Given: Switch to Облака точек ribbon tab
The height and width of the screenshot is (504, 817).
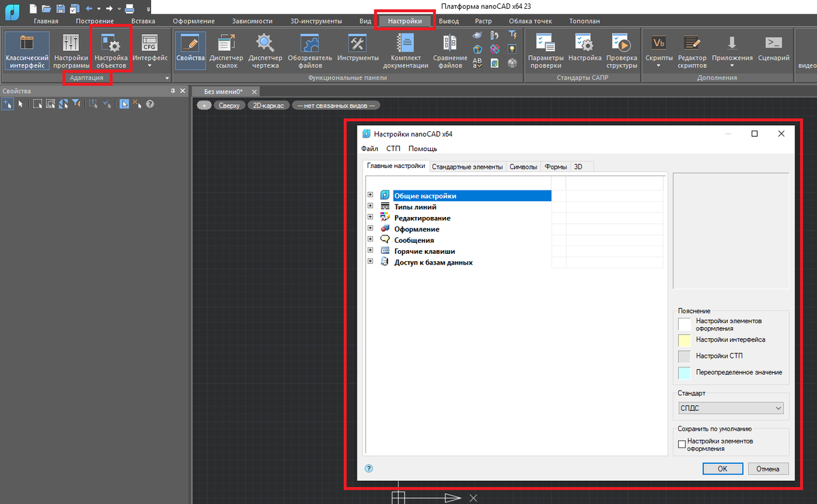Looking at the screenshot, I should [x=530, y=21].
